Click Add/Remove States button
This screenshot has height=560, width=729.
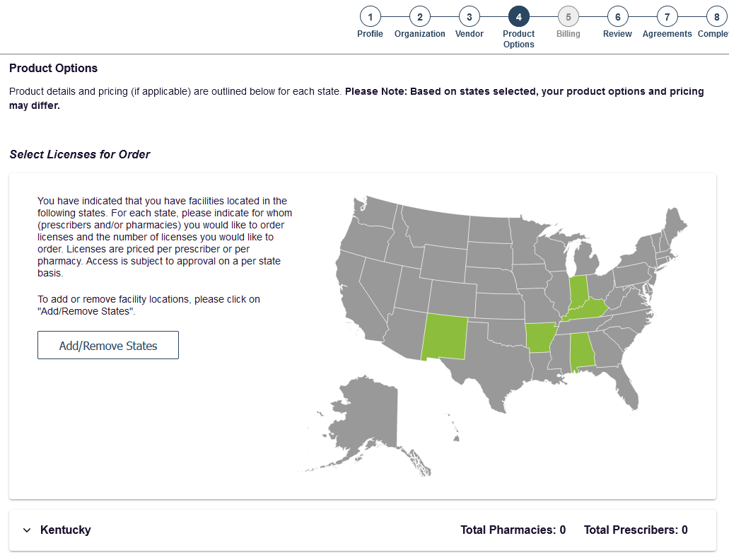click(108, 345)
